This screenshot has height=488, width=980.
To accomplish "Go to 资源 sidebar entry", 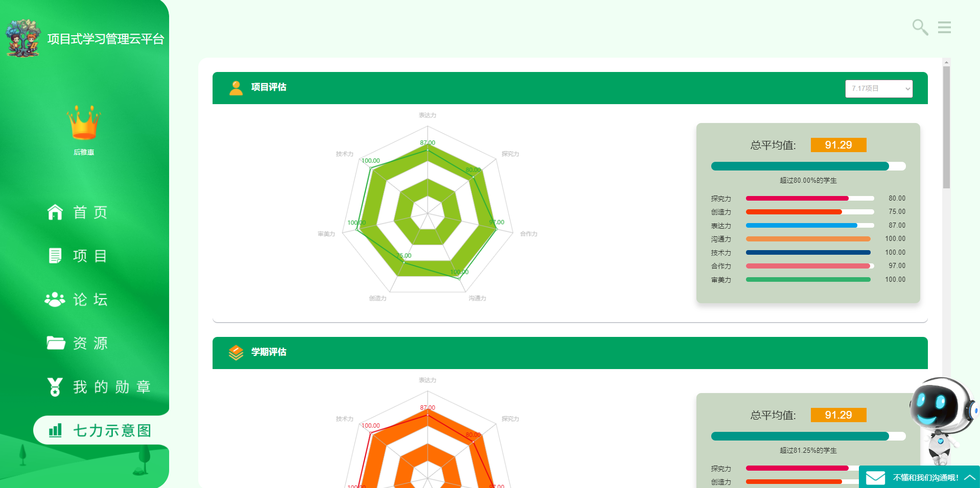I will click(90, 343).
